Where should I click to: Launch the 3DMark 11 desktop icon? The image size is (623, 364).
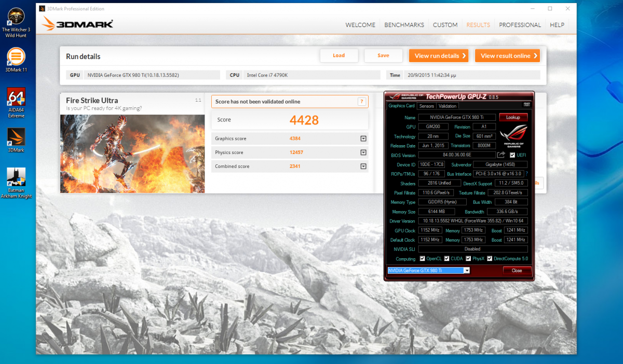16,60
